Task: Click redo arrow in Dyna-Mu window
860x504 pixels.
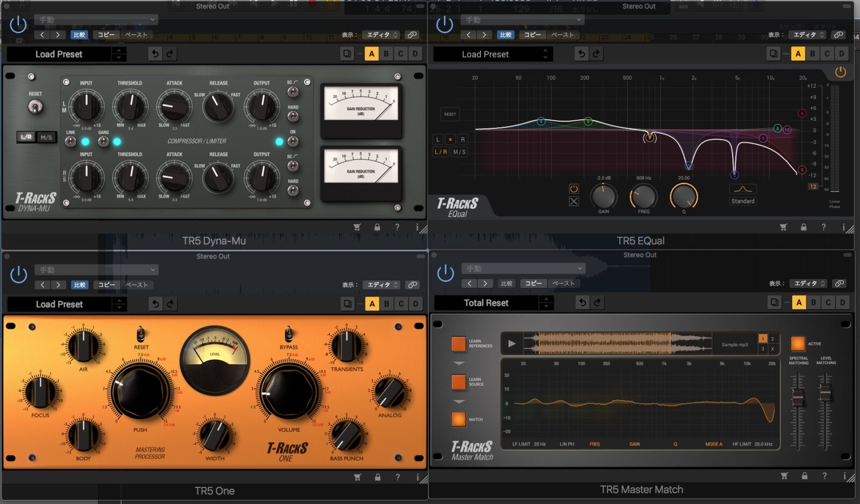Action: (x=170, y=54)
